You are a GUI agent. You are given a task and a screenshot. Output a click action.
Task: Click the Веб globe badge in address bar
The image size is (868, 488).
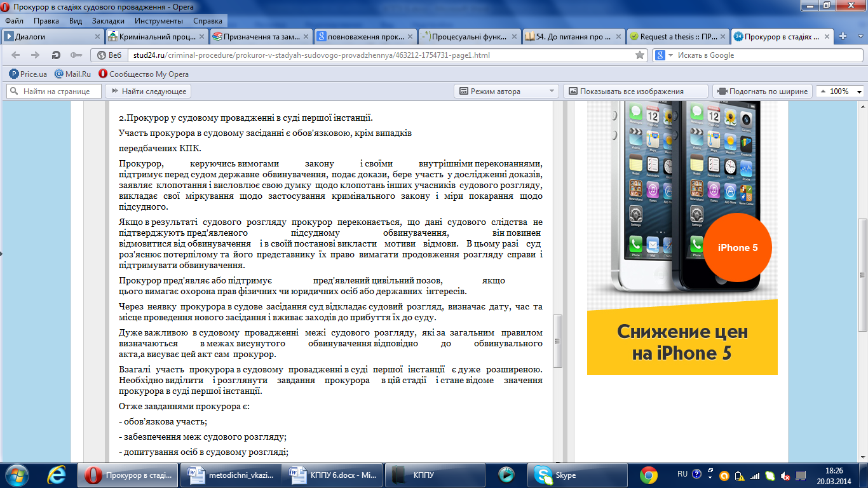click(109, 55)
